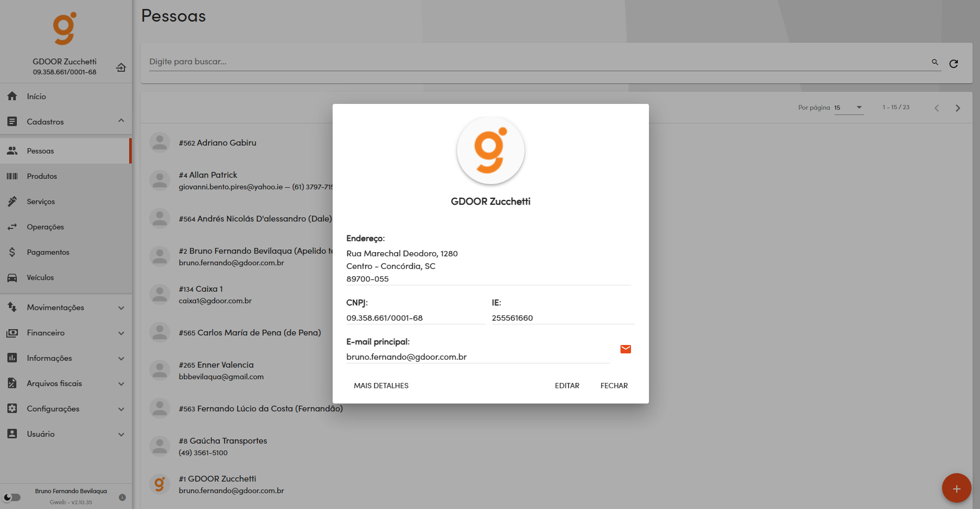The width and height of the screenshot is (980, 509).
Task: Click the version info icon
Action: (122, 497)
